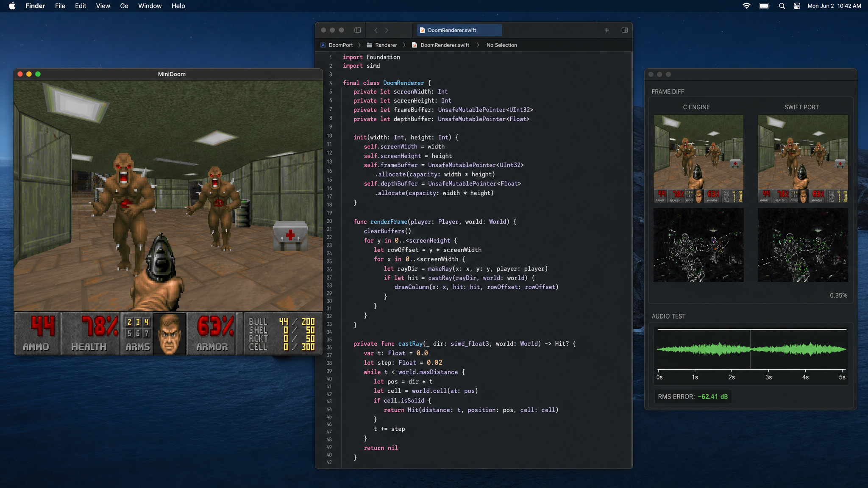This screenshot has width=868, height=488.
Task: Open the Finder menu
Action: (x=35, y=6)
